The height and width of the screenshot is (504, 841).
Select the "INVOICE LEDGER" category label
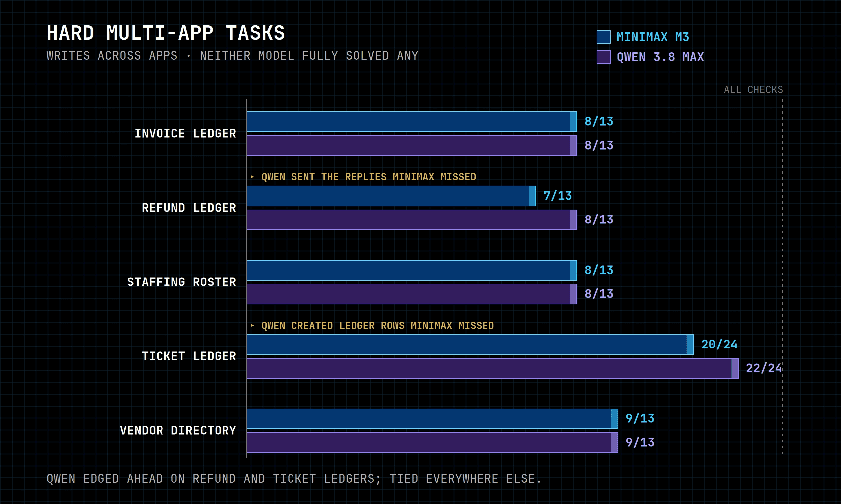pos(185,134)
